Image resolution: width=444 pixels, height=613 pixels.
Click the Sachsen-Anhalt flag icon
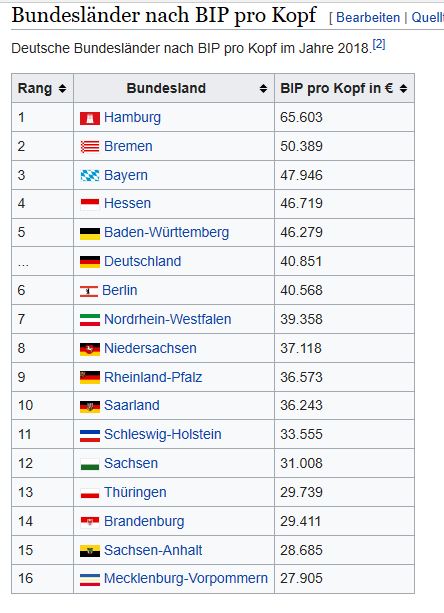(x=90, y=551)
